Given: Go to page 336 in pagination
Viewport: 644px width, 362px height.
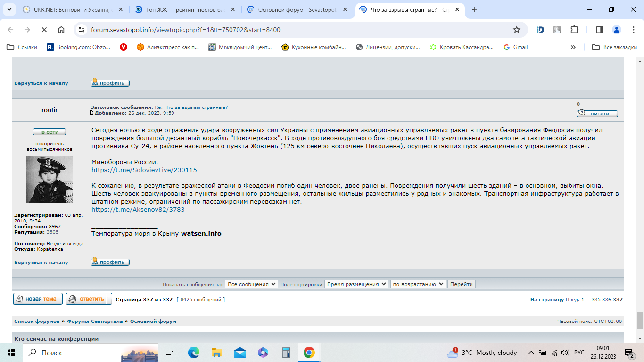Looking at the screenshot, I should tap(606, 300).
